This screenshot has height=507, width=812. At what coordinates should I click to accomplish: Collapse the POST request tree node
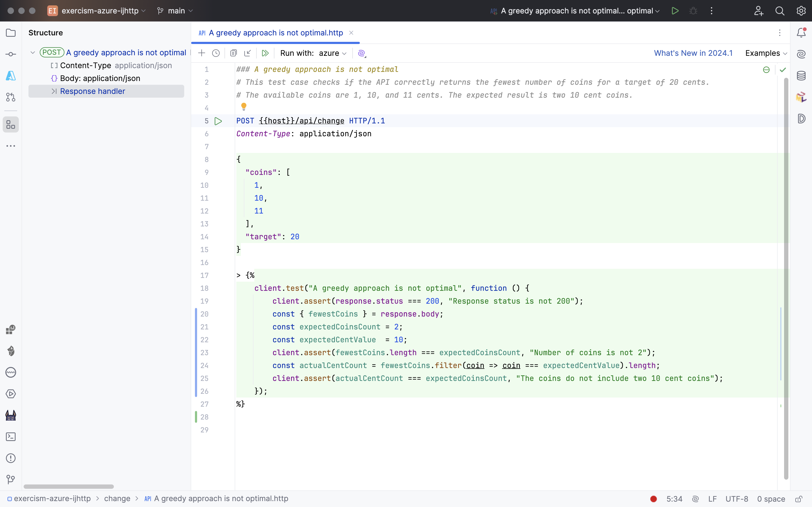click(33, 53)
